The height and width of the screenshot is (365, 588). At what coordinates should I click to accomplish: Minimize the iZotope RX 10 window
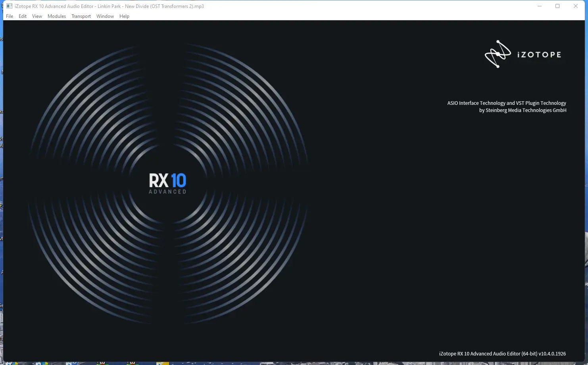[x=540, y=6]
